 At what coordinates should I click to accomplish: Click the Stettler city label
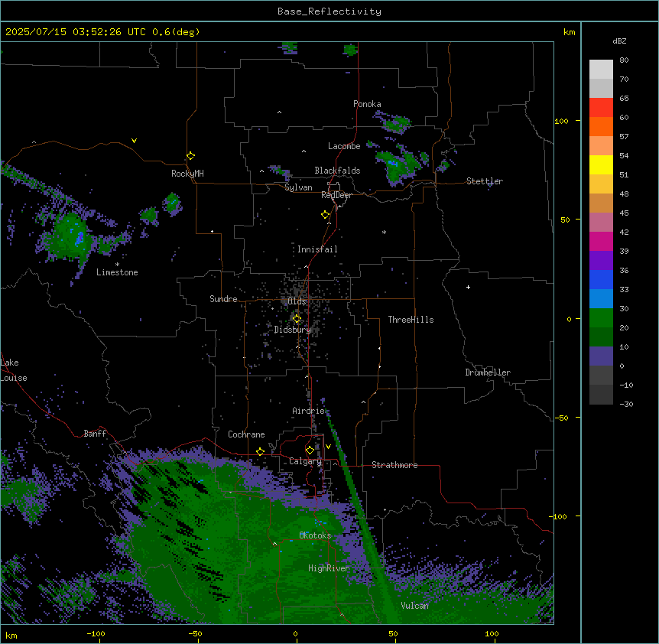click(x=485, y=181)
